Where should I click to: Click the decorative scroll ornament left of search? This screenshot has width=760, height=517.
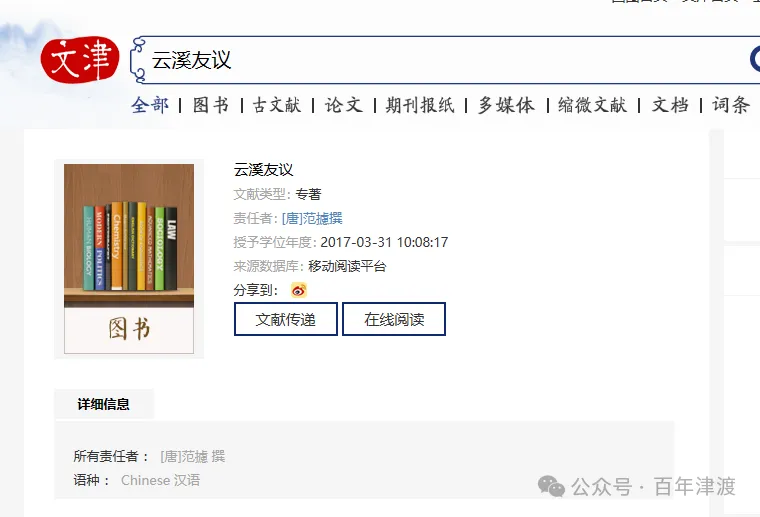tap(138, 60)
